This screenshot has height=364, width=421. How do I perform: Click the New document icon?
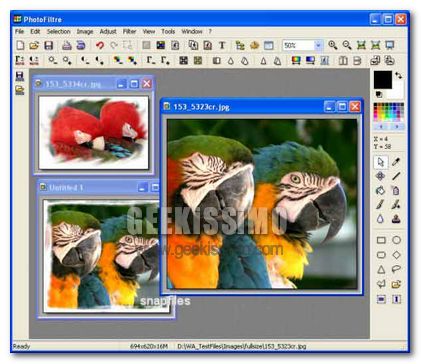tap(20, 45)
